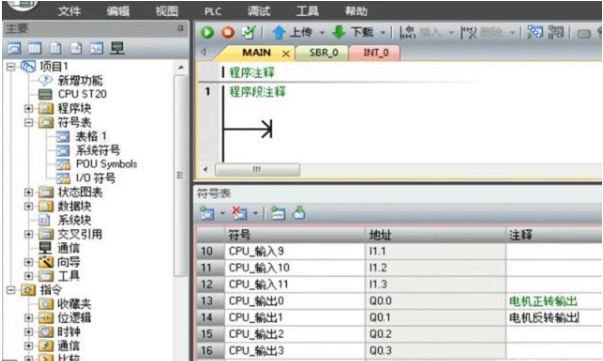The image size is (603, 361).
Task: Pin the 主要 project panel
Action: tap(180, 29)
